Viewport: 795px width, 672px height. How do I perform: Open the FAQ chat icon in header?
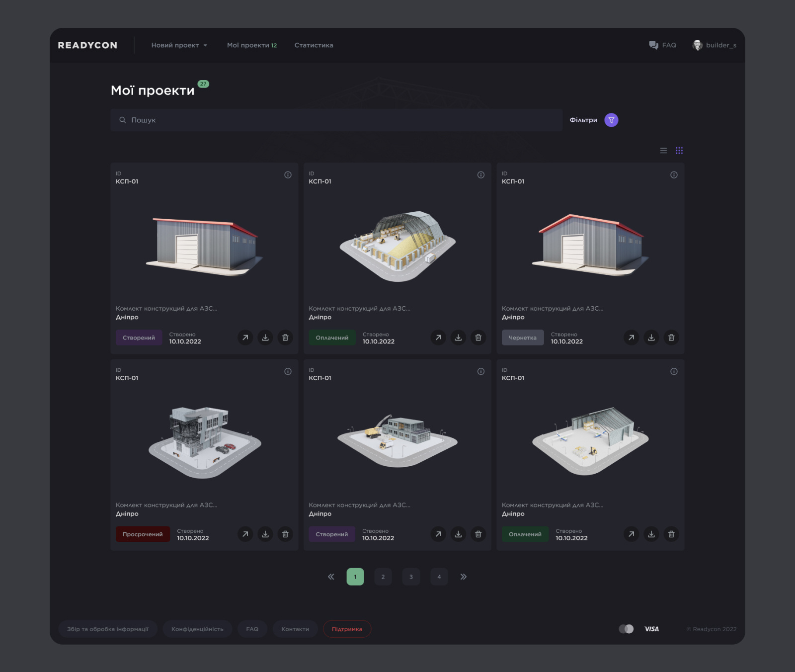coord(653,45)
